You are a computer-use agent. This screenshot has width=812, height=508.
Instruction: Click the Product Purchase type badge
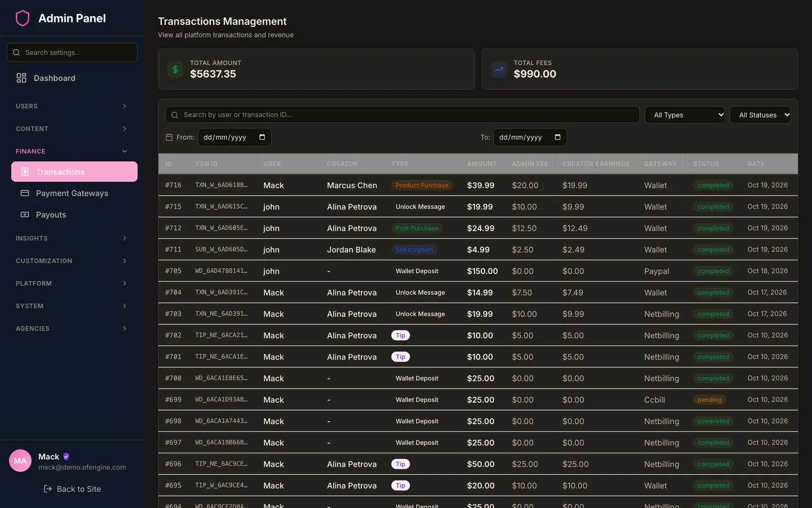tap(422, 185)
